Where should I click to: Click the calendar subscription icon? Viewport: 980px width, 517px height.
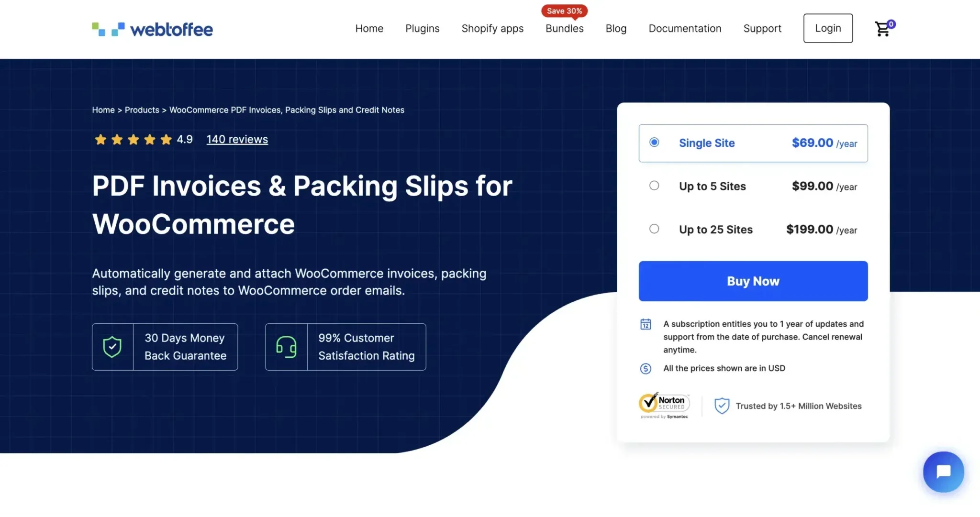[646, 324]
